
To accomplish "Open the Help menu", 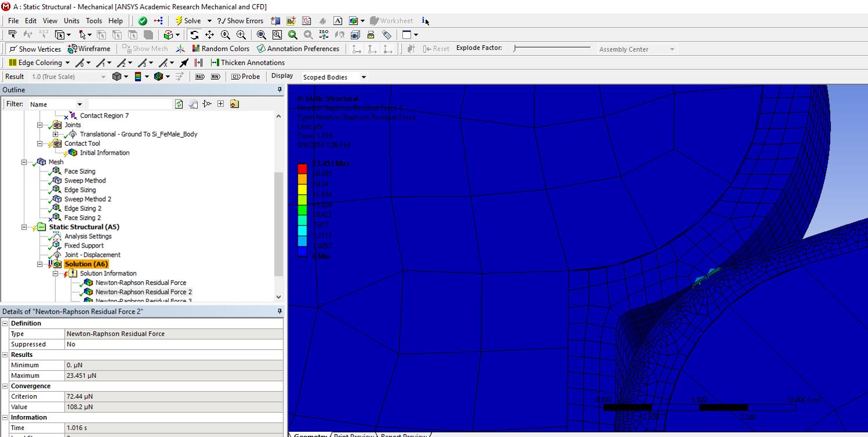I will click(x=116, y=21).
